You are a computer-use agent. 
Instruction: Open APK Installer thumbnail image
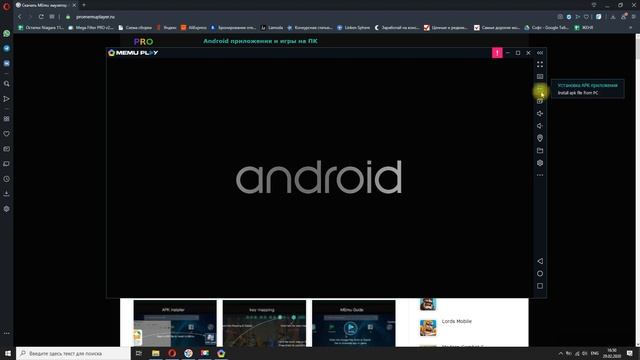(175, 323)
